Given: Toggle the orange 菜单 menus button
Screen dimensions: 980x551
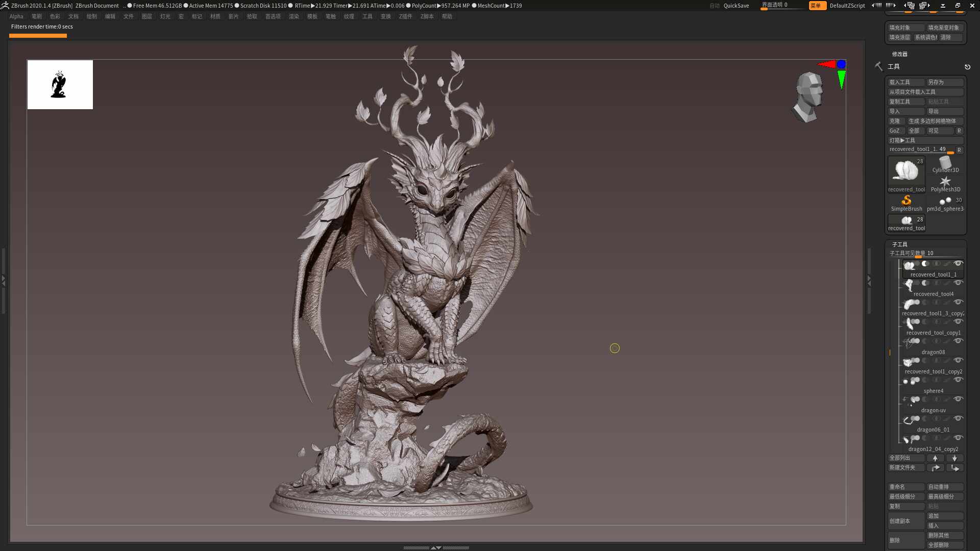Looking at the screenshot, I should pyautogui.click(x=817, y=6).
